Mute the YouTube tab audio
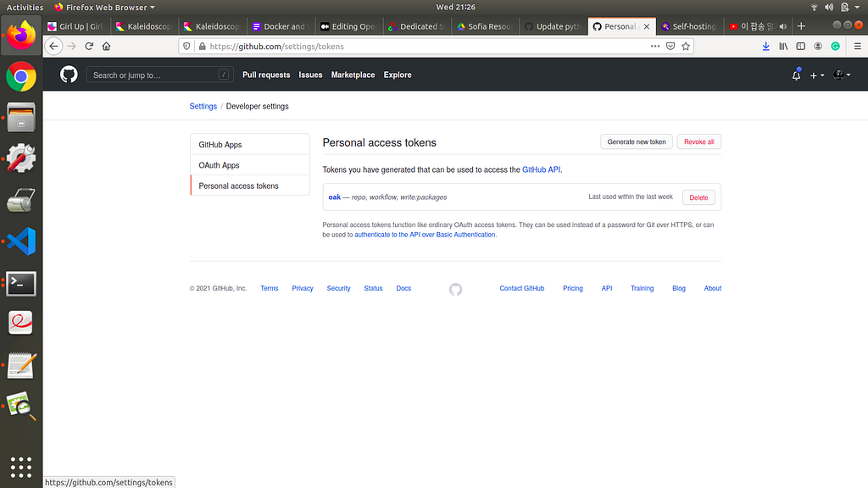This screenshot has width=868, height=488. pos(782,26)
